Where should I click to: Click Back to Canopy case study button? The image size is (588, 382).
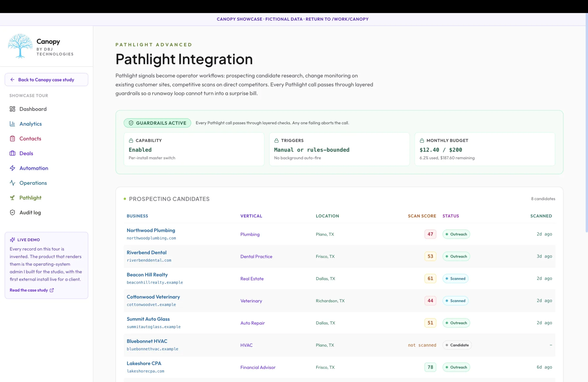[x=46, y=80]
